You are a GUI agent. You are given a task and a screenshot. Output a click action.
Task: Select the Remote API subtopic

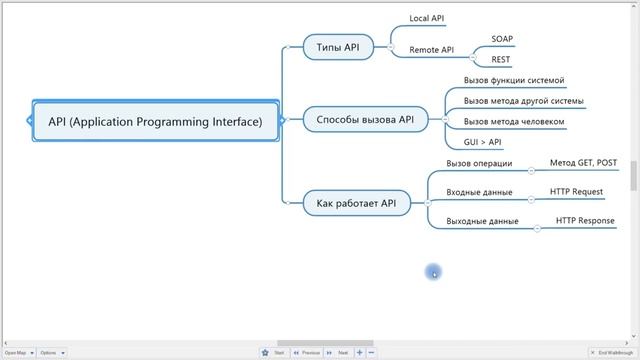pos(431,50)
